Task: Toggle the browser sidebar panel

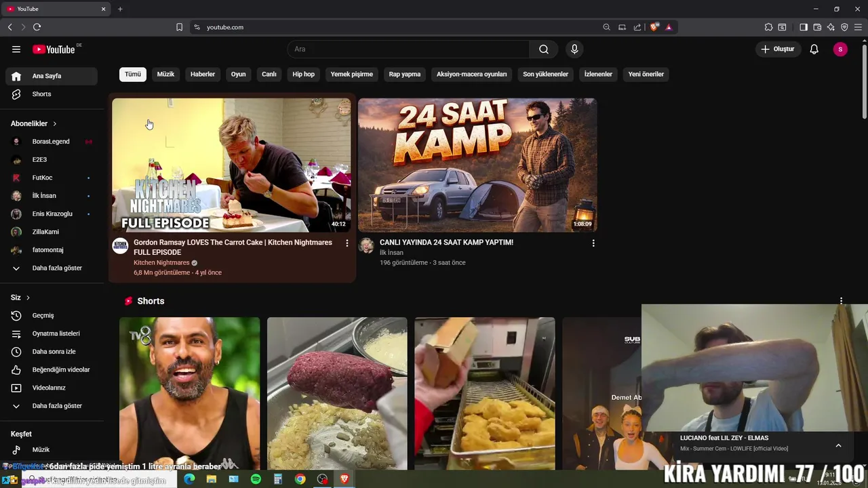Action: [804, 27]
